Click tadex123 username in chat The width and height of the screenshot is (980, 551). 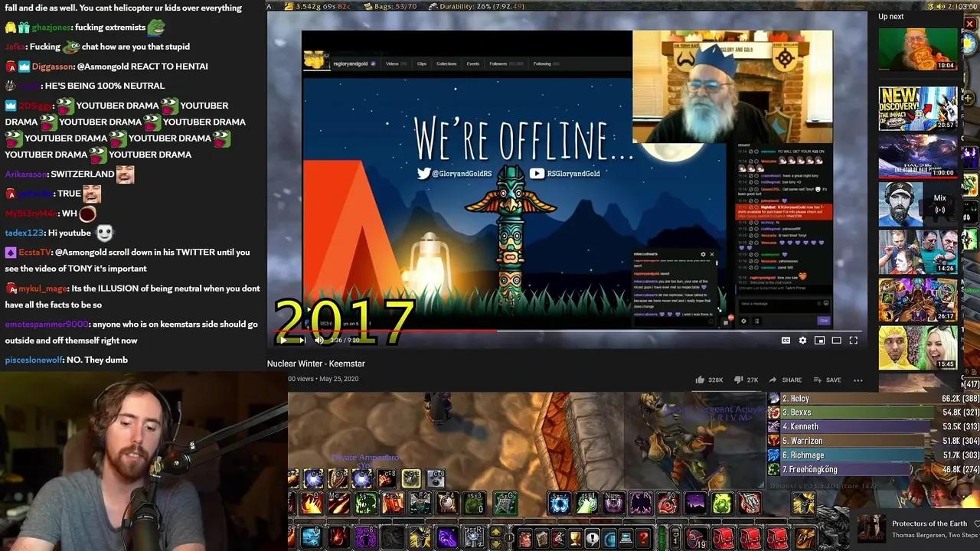[x=24, y=233]
